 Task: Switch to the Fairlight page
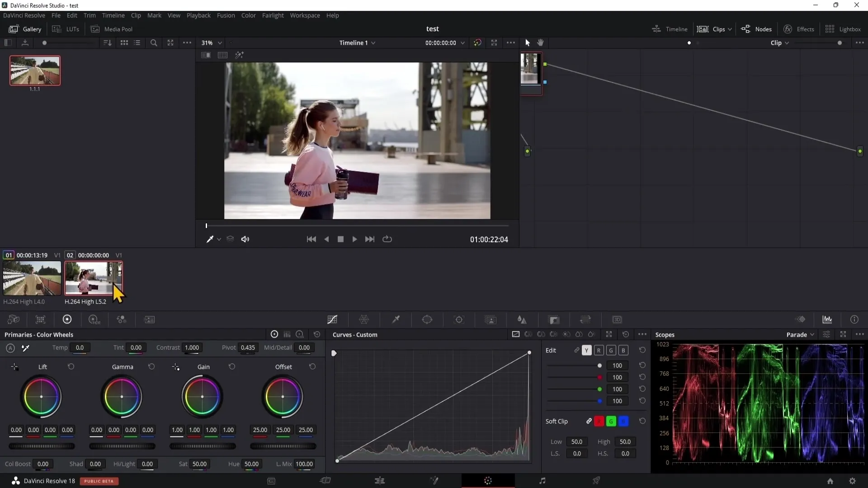(x=542, y=481)
